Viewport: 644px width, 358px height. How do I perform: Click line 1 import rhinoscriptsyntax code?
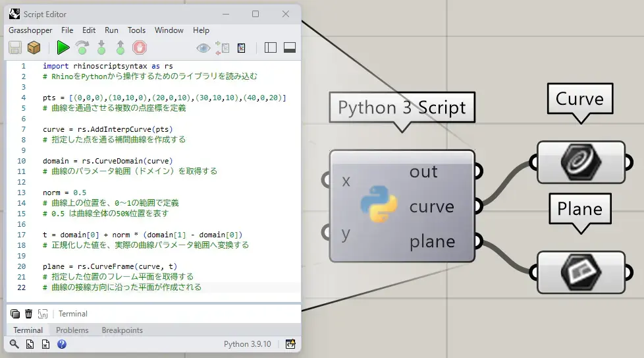tap(107, 66)
